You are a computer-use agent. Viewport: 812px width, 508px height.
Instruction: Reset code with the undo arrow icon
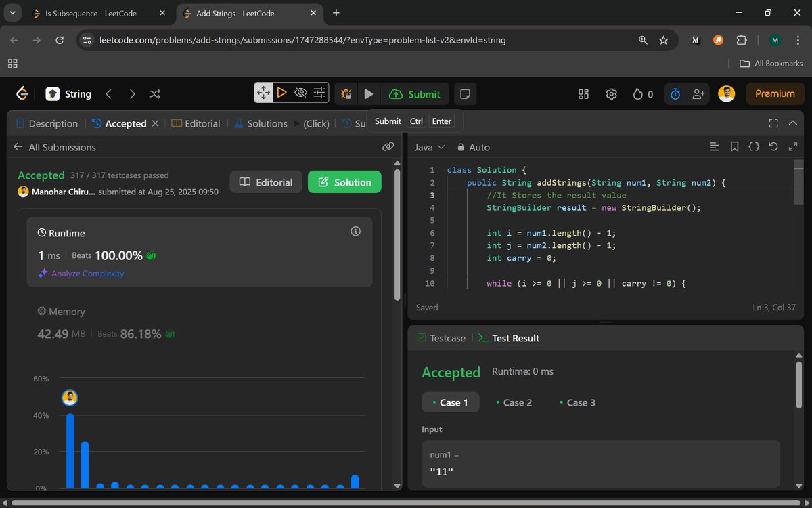[x=773, y=146]
